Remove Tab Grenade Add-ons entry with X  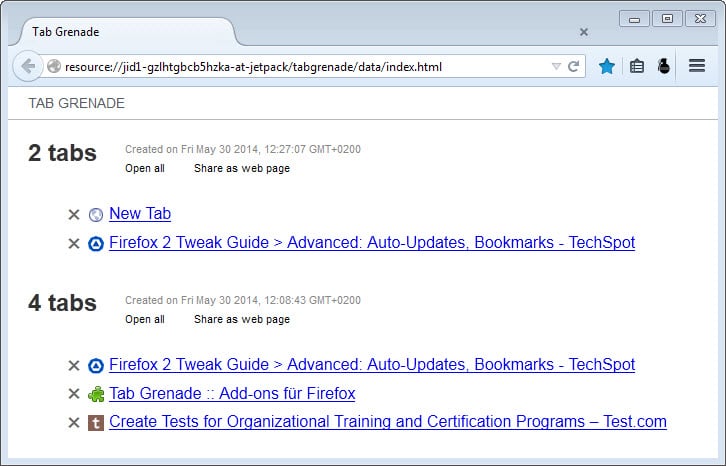[x=73, y=394]
